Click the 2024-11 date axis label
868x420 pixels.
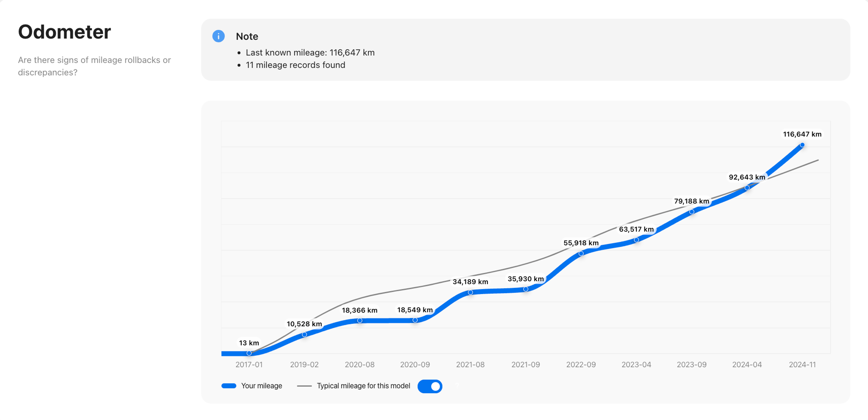[802, 364]
